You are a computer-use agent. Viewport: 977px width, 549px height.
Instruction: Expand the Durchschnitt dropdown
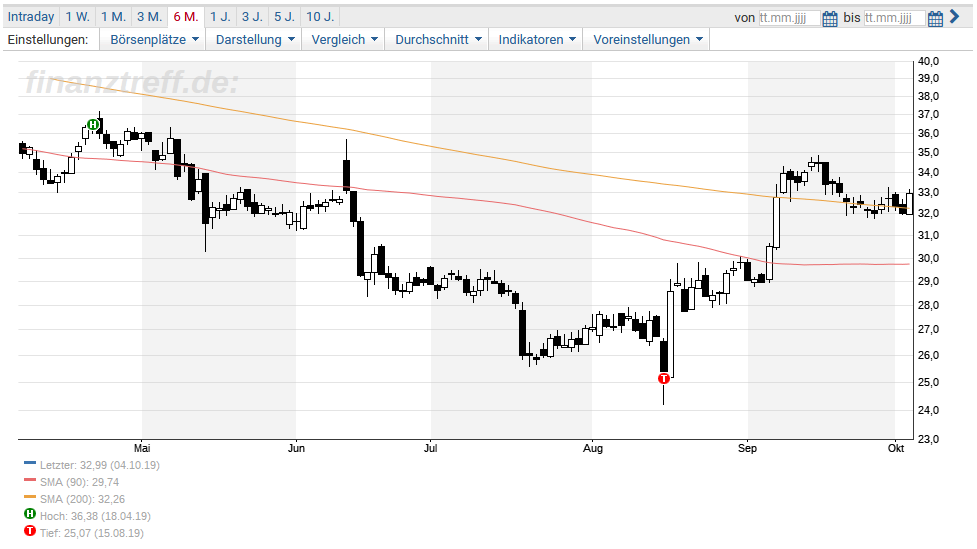click(x=437, y=39)
